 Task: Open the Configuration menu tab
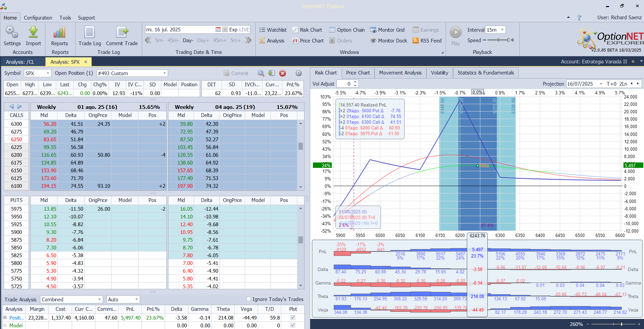(38, 18)
